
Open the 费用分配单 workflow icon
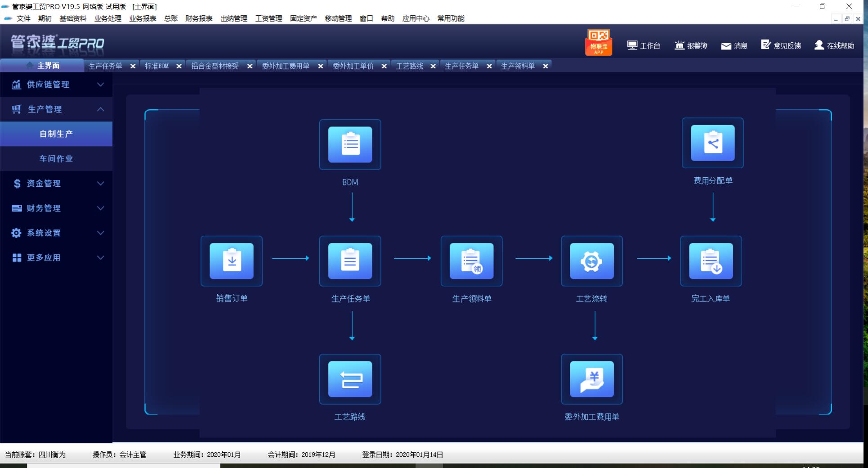pyautogui.click(x=712, y=143)
